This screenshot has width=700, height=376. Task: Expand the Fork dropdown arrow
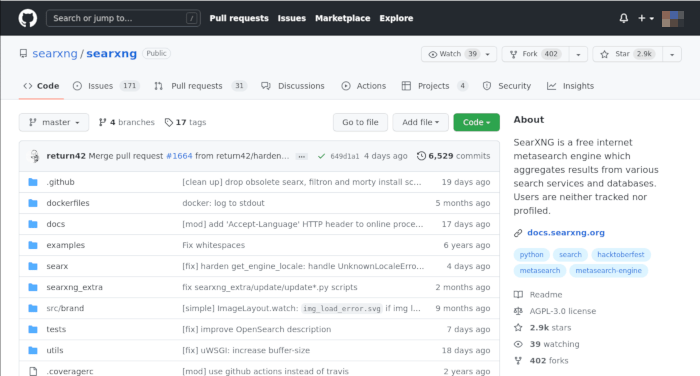(x=578, y=54)
